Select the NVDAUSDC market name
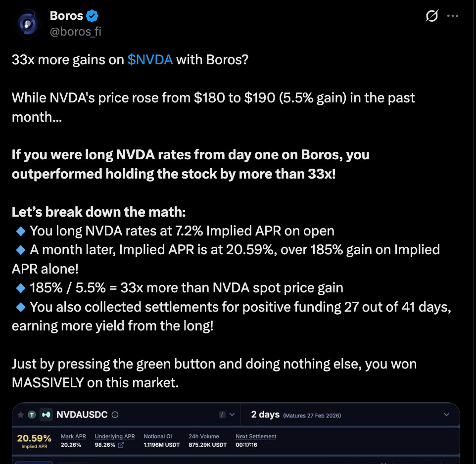Screen dimensions: 476x464 (82, 415)
